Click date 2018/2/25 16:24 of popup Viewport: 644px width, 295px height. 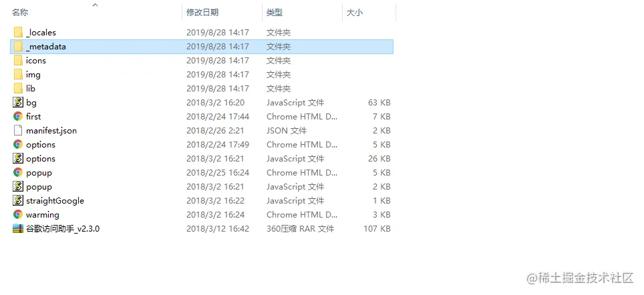[x=218, y=172]
